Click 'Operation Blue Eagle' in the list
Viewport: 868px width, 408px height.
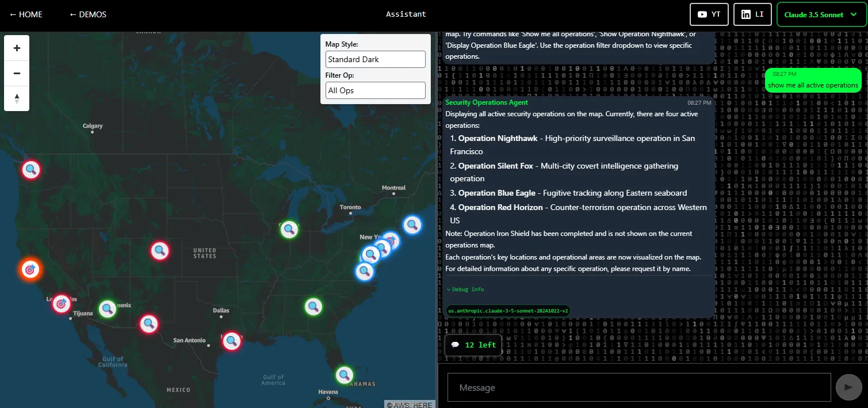pos(498,193)
